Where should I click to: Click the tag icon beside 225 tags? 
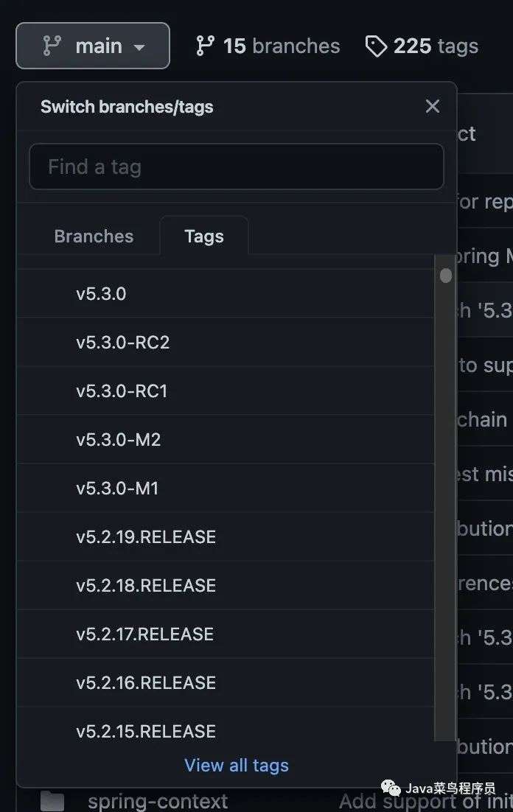[376, 46]
